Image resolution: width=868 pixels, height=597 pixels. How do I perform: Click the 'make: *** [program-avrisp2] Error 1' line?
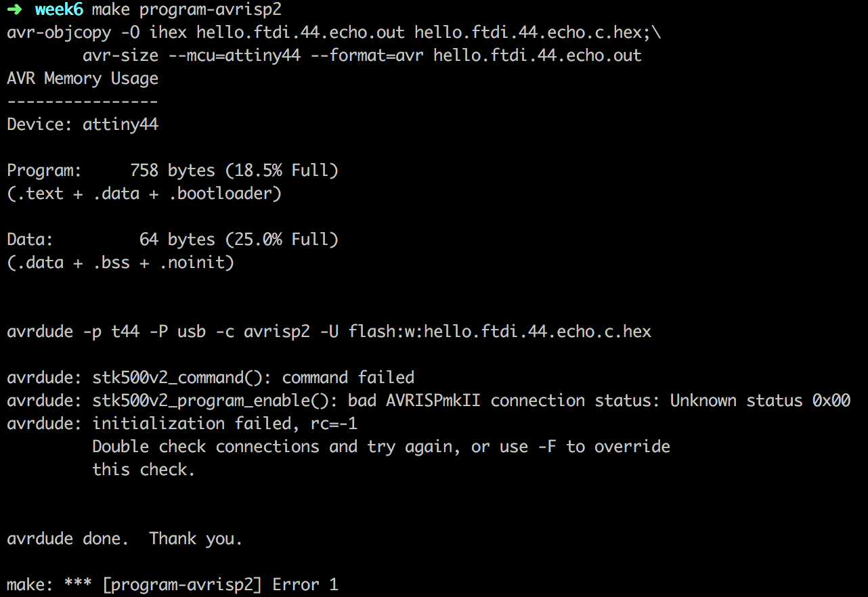pyautogui.click(x=173, y=585)
